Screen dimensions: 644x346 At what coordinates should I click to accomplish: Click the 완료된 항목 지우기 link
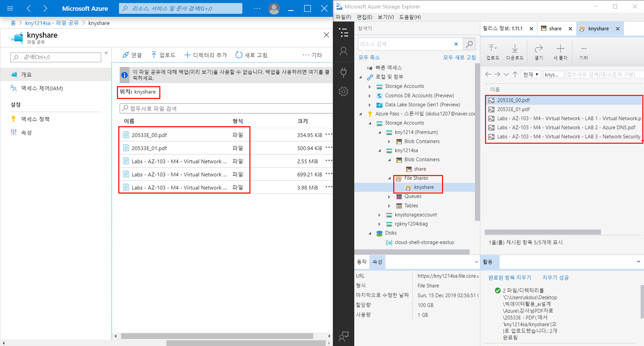(x=510, y=278)
